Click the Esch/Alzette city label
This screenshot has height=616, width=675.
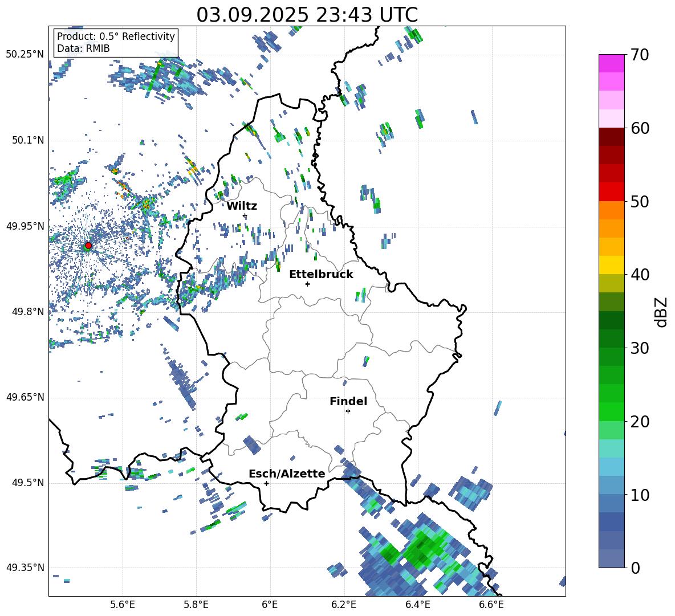(287, 474)
